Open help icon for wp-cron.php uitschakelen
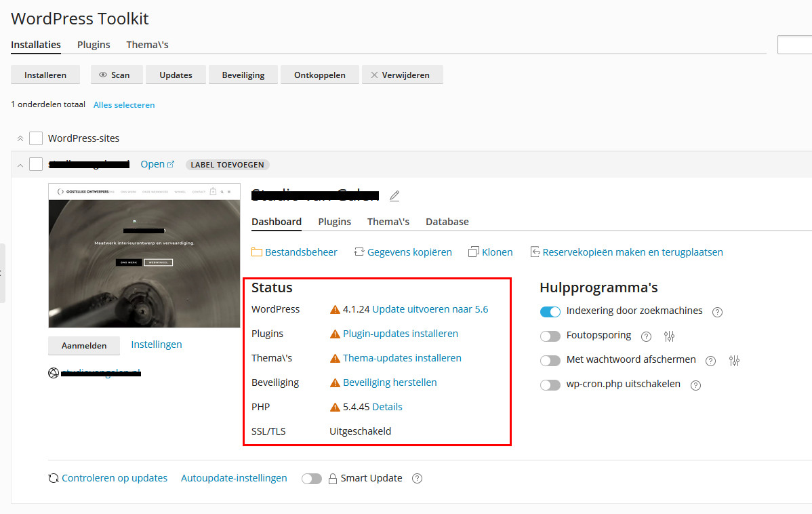 [x=696, y=385]
